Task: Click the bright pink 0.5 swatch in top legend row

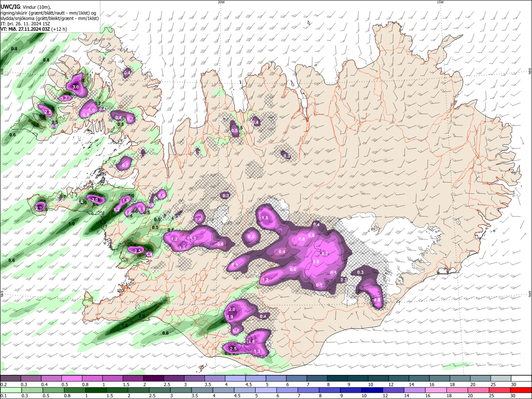Action: coord(71,378)
